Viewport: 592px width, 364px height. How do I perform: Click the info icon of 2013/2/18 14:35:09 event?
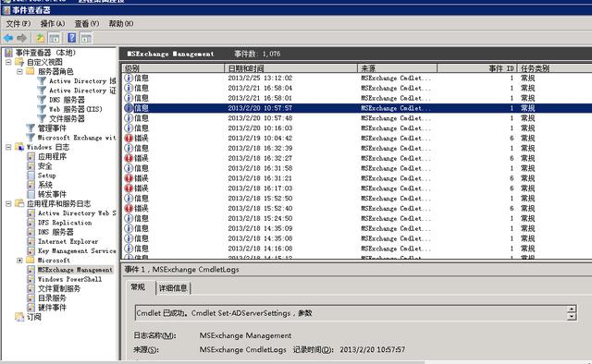(129, 228)
